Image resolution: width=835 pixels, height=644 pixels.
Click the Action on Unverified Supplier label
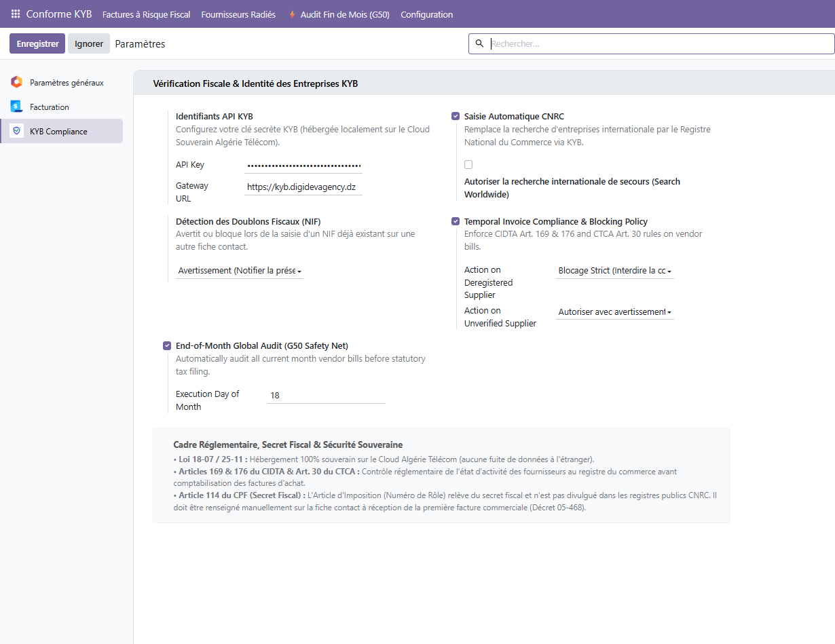500,317
